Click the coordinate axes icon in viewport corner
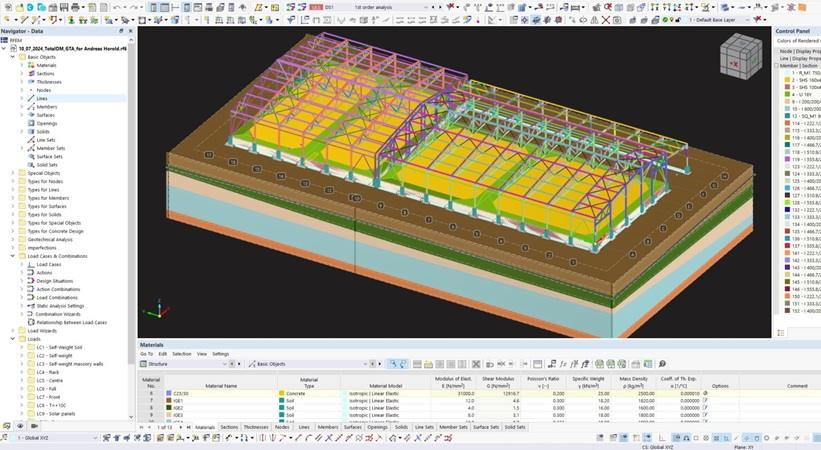Image resolution: width=821 pixels, height=450 pixels. click(x=158, y=309)
